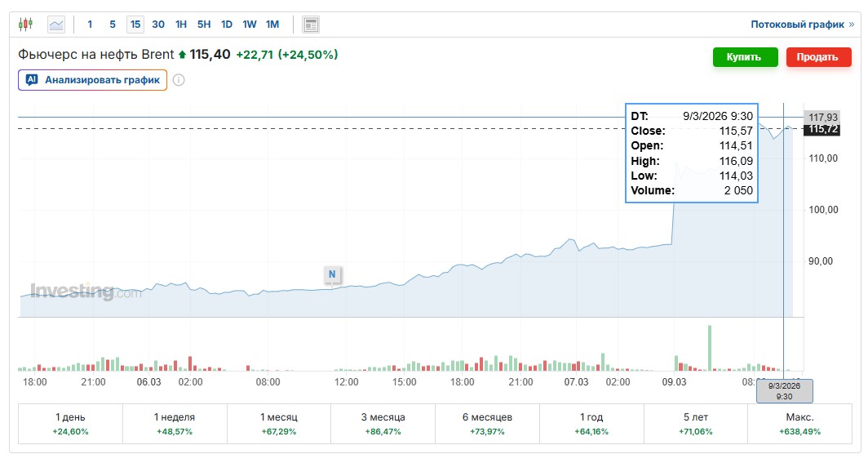Switch to candlestick chart type

26,24
